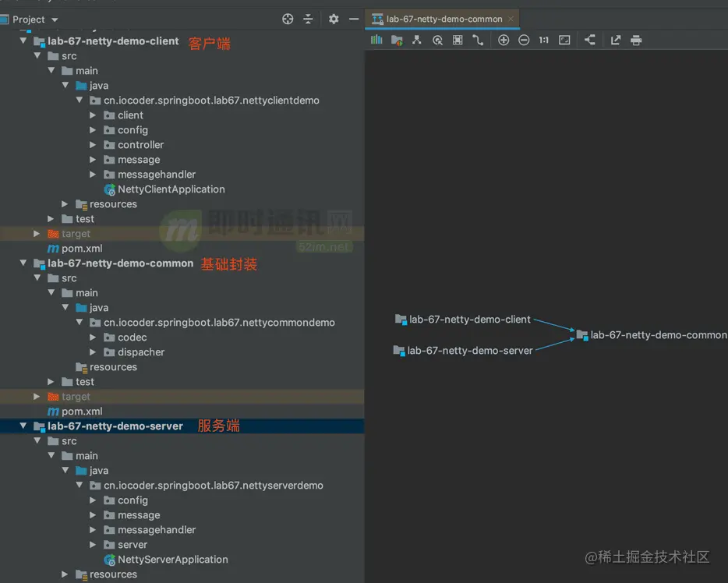Select cn.iocoder.springboot.lab67.nettyserverdemo package
The width and height of the screenshot is (728, 583).
[x=213, y=486]
